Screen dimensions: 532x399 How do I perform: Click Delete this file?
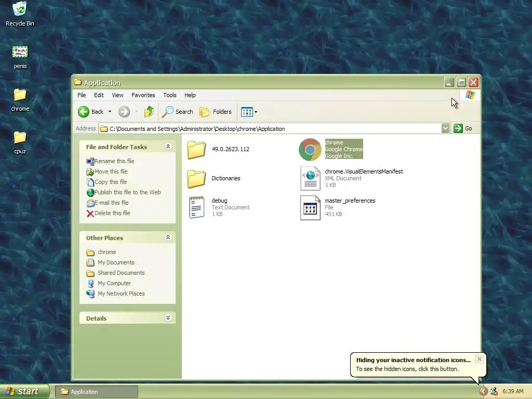(108, 213)
